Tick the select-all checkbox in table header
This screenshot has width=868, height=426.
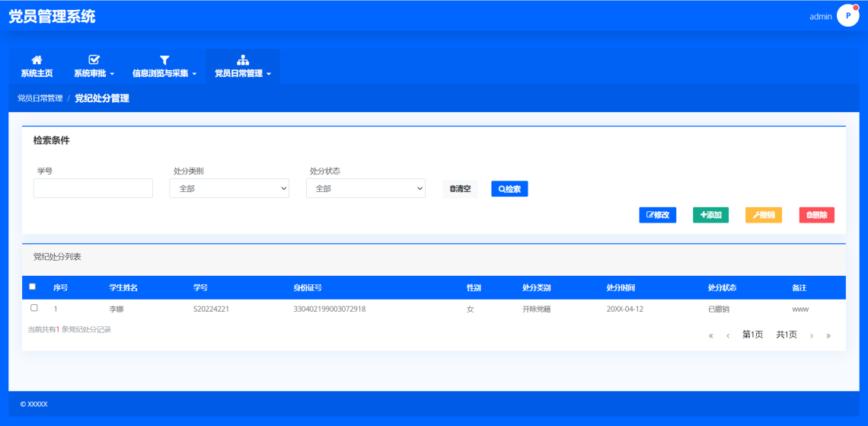[32, 287]
